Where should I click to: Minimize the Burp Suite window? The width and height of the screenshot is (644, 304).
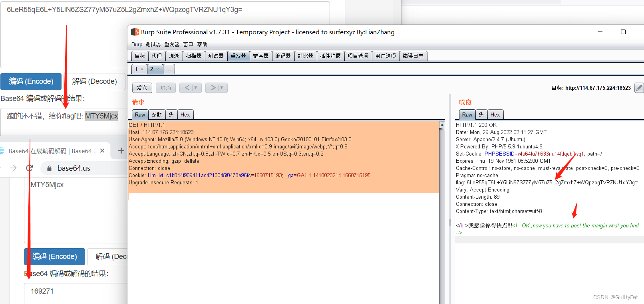600,32
